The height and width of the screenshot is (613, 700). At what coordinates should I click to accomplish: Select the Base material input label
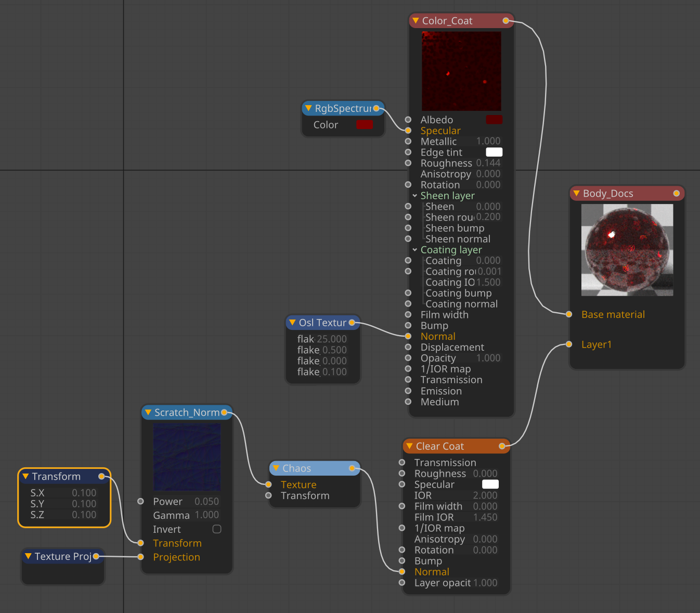pos(613,315)
